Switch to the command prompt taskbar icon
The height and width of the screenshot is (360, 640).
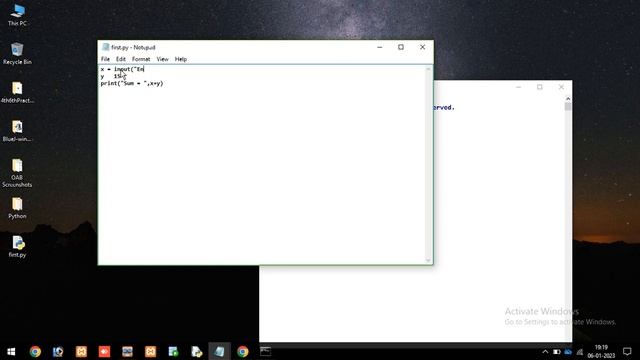click(265, 351)
